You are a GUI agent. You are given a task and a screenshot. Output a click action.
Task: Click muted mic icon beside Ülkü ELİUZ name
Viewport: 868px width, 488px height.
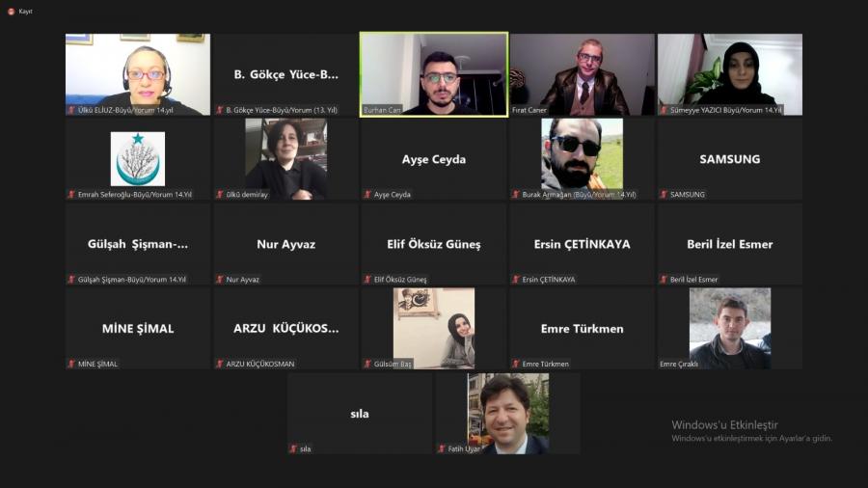click(x=71, y=110)
